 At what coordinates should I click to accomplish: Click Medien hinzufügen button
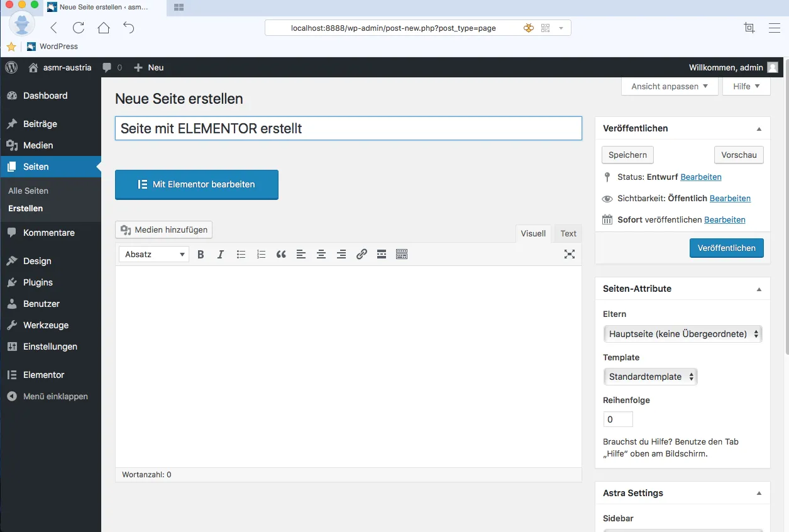pos(164,230)
